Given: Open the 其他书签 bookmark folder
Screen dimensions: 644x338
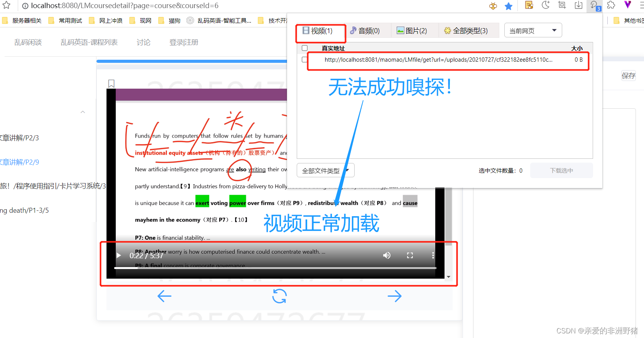Looking at the screenshot, I should [628, 21].
